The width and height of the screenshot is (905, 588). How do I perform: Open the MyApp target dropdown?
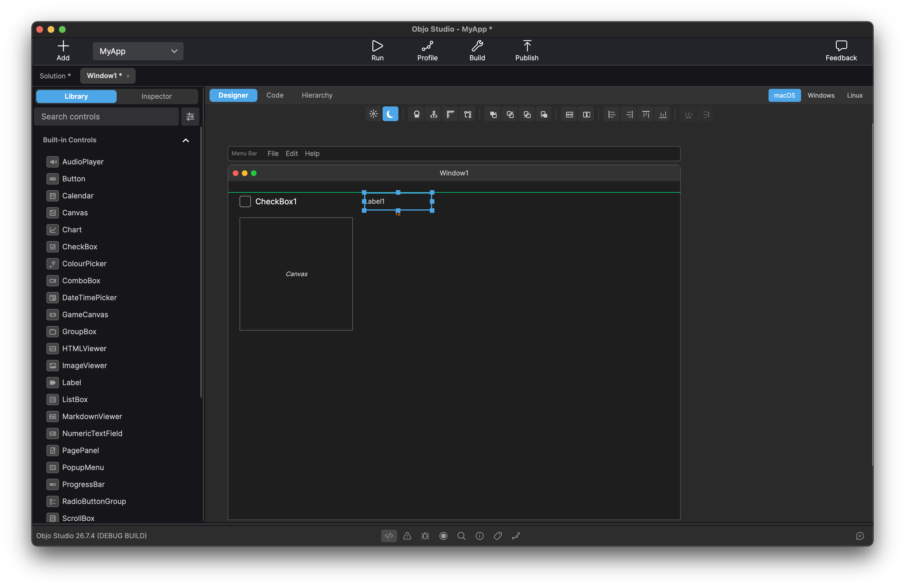tap(138, 51)
